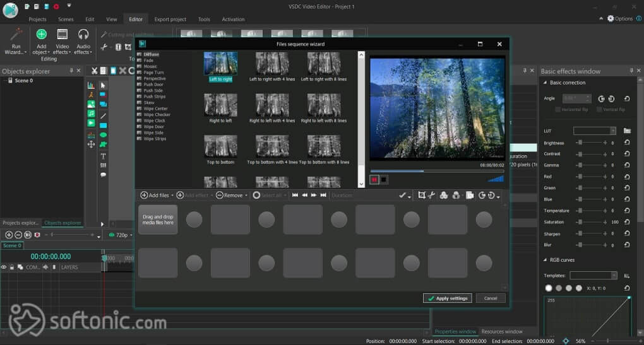Image resolution: width=644 pixels, height=345 pixels.
Task: Select the animation running-figure tool
Action: point(91,95)
